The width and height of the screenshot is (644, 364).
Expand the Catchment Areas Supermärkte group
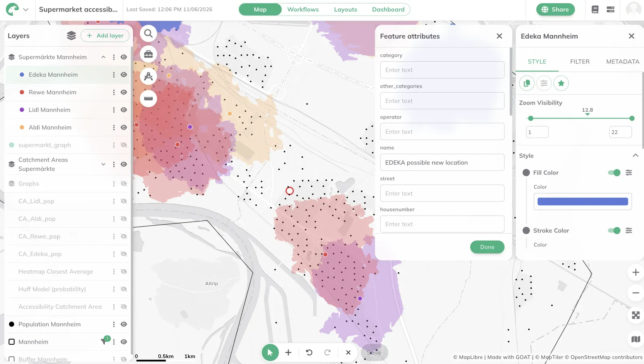tap(103, 164)
